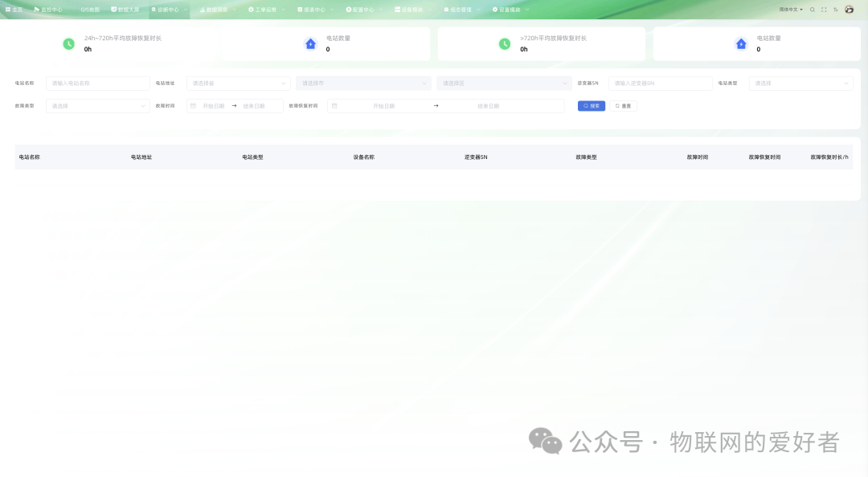
Task: Open the font size icon in header
Action: coord(835,10)
